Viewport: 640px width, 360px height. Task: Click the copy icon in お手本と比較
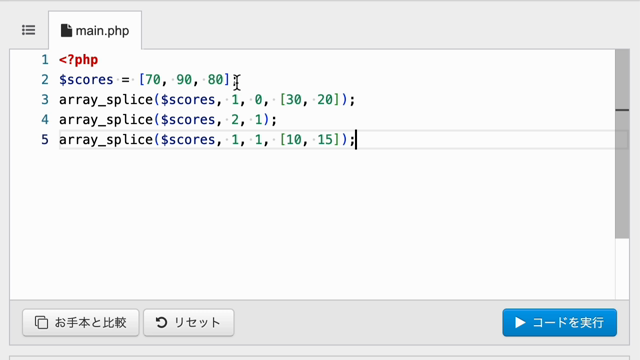coord(41,322)
